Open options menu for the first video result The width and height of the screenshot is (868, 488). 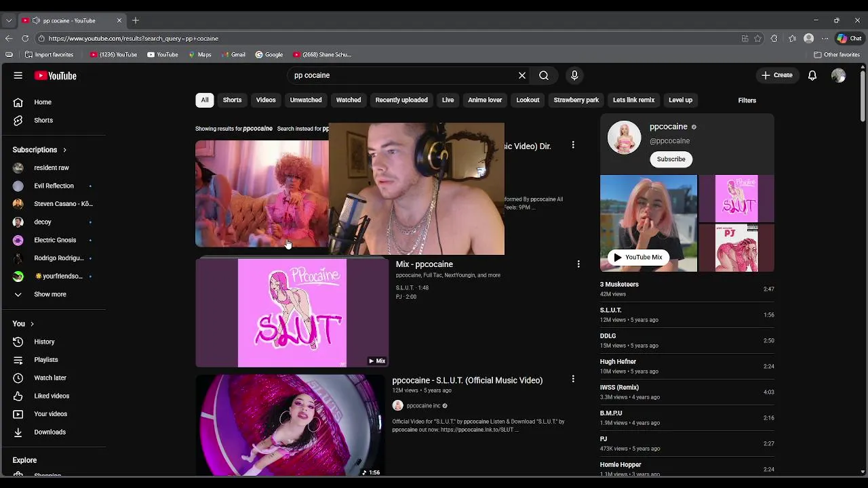(x=573, y=145)
